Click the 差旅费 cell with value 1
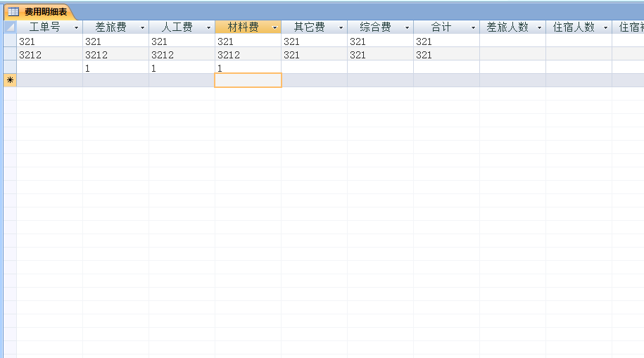 click(x=115, y=68)
